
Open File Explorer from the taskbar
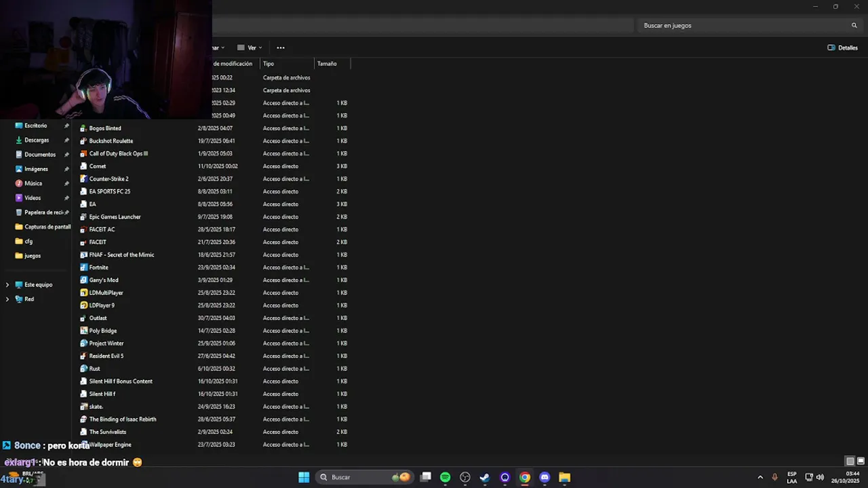(x=564, y=477)
